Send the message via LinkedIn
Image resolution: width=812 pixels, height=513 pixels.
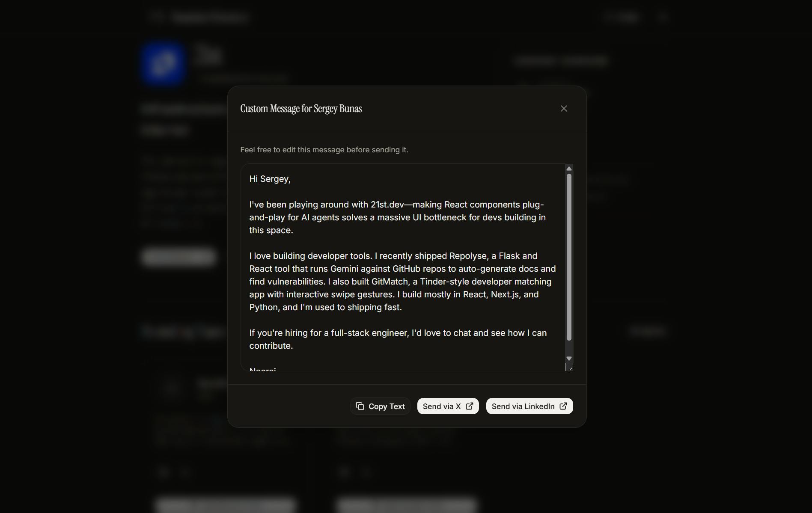(529, 406)
